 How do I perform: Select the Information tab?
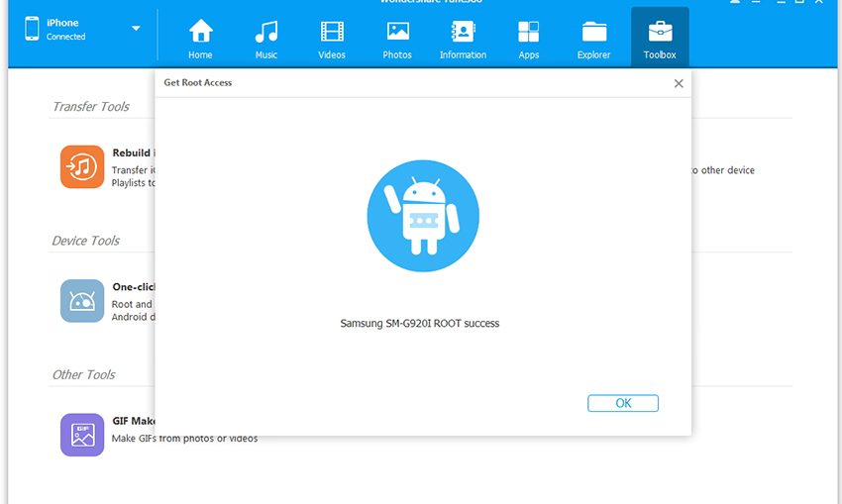pyautogui.click(x=463, y=39)
